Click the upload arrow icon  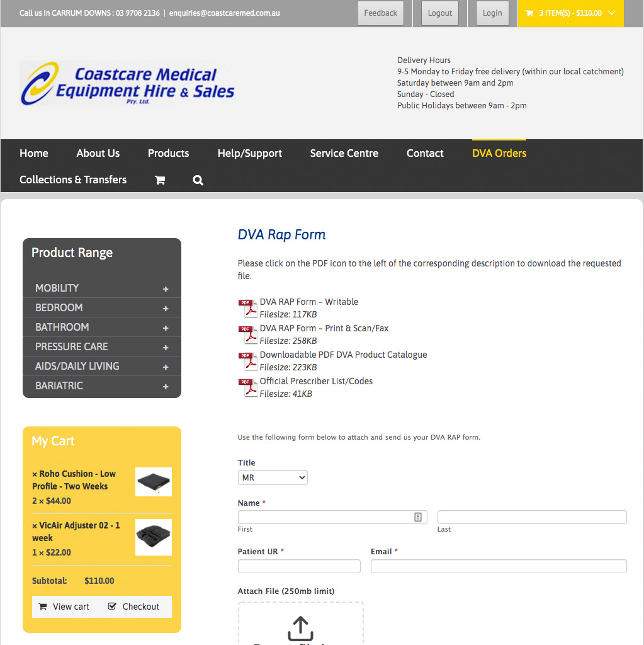point(301,628)
